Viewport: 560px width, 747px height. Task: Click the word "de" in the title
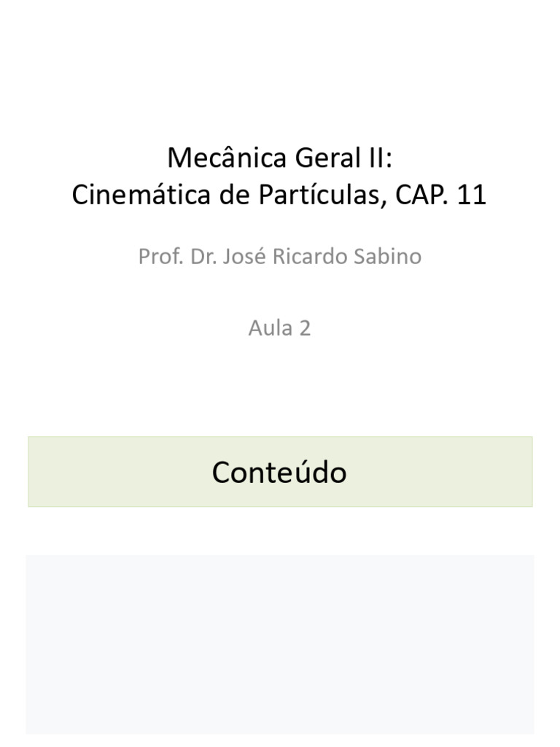coord(234,194)
